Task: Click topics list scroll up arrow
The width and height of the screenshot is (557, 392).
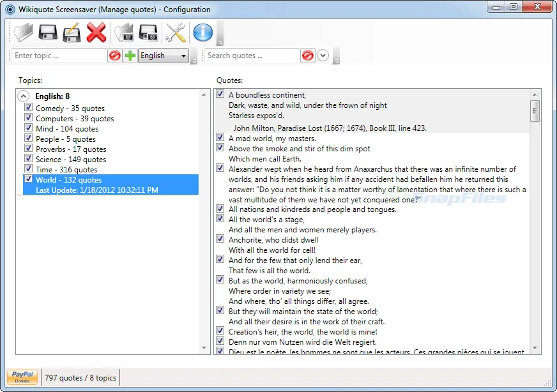Action: point(204,94)
